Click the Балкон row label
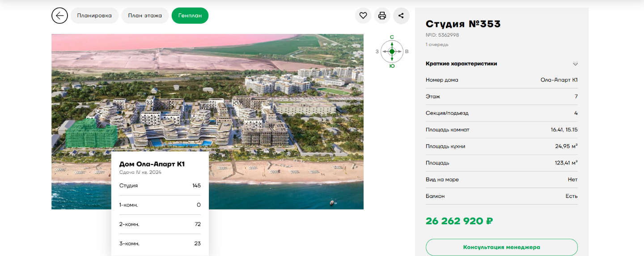Viewport: 644px width, 256px height. click(435, 196)
